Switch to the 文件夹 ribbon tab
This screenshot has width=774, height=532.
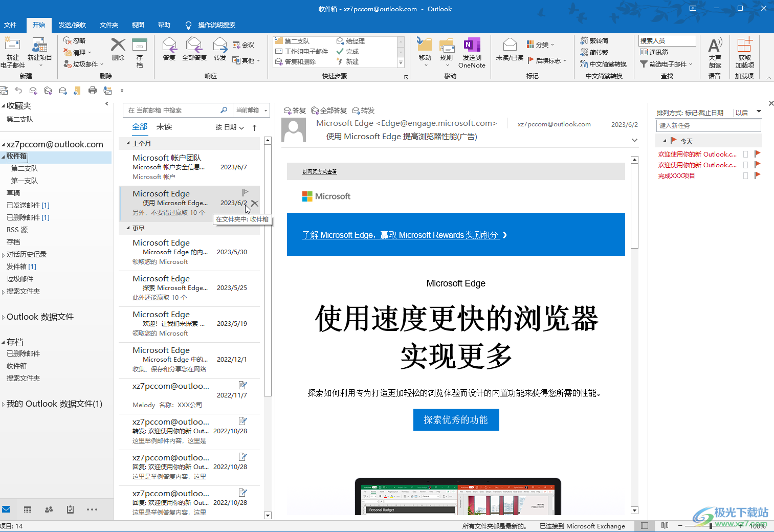tap(109, 25)
